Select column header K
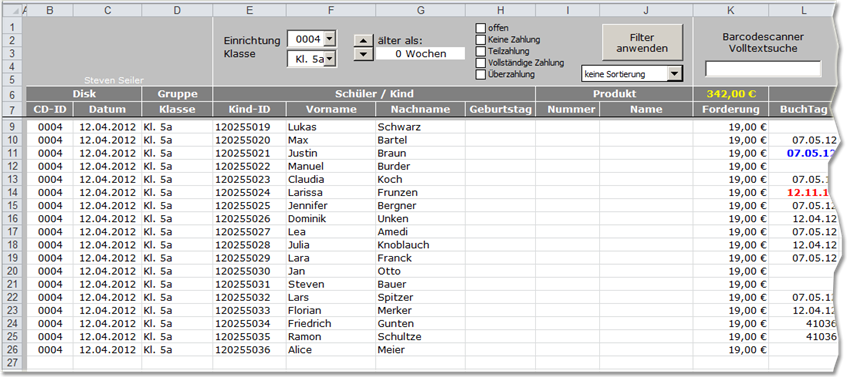 (x=731, y=10)
